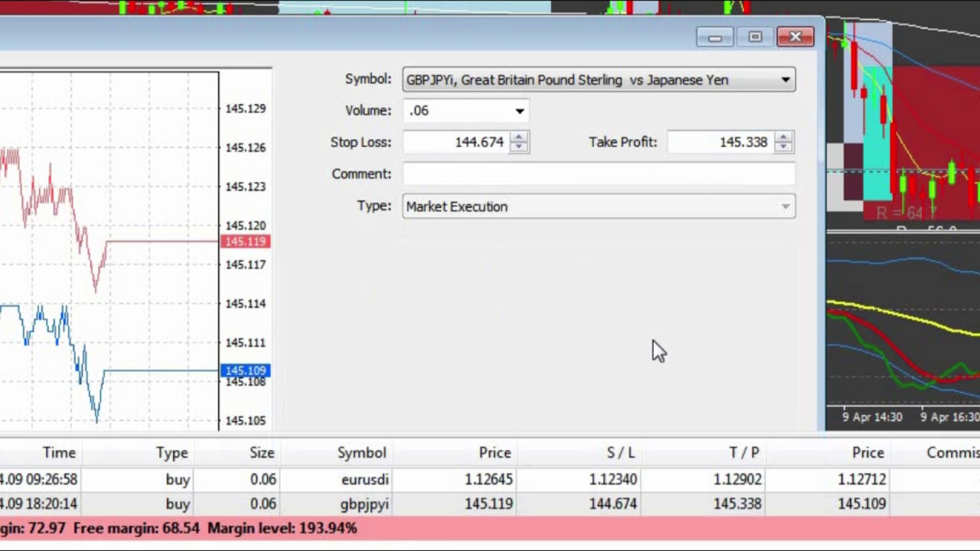Screen dimensions: 980x551
Task: Click the Volume field showing .06
Action: [x=457, y=111]
